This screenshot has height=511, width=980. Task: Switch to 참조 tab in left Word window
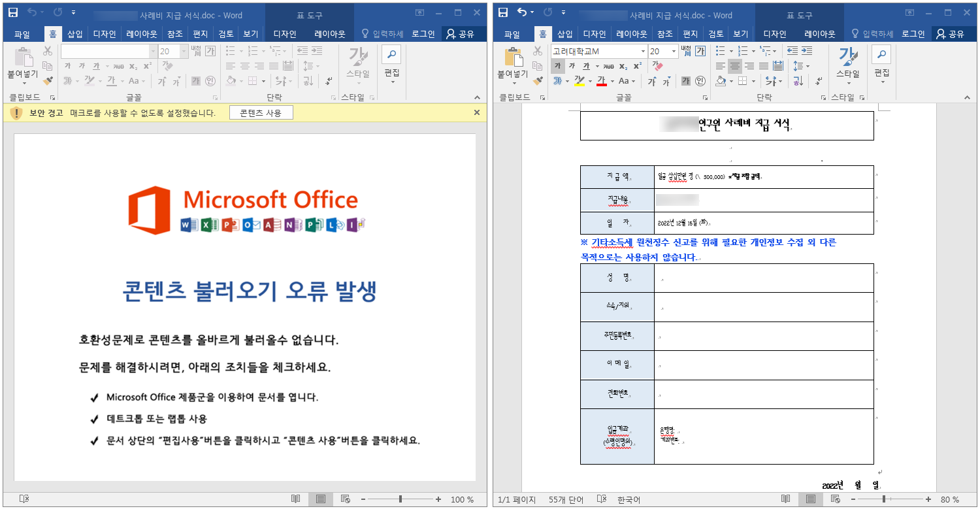(x=175, y=34)
